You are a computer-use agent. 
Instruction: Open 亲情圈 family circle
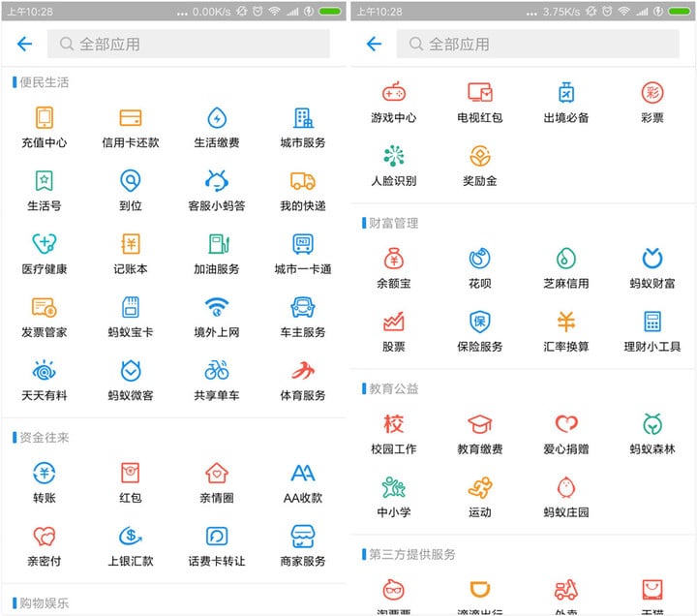[217, 473]
